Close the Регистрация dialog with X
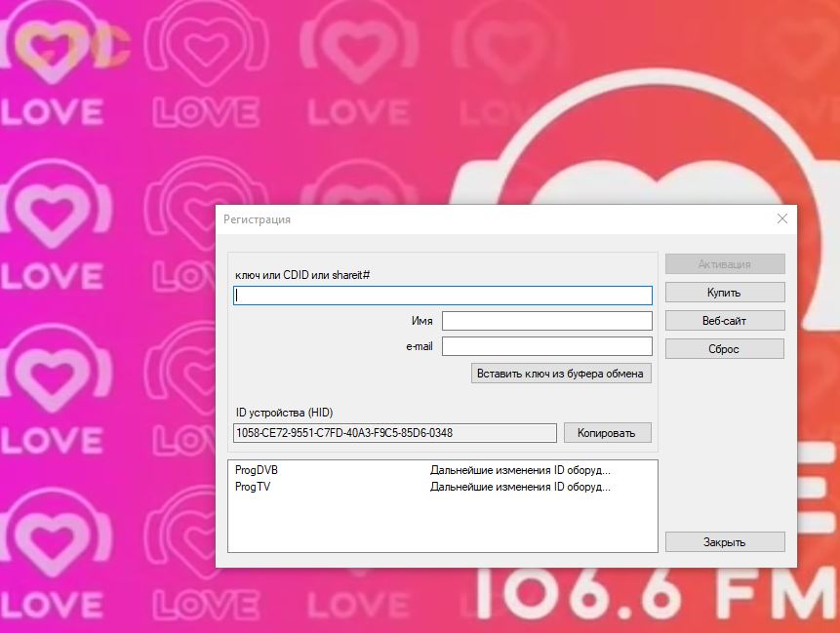The image size is (840, 633). tap(781, 219)
